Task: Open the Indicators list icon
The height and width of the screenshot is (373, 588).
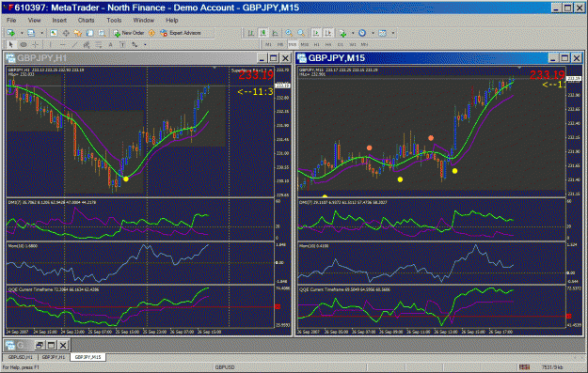Action: coord(342,33)
